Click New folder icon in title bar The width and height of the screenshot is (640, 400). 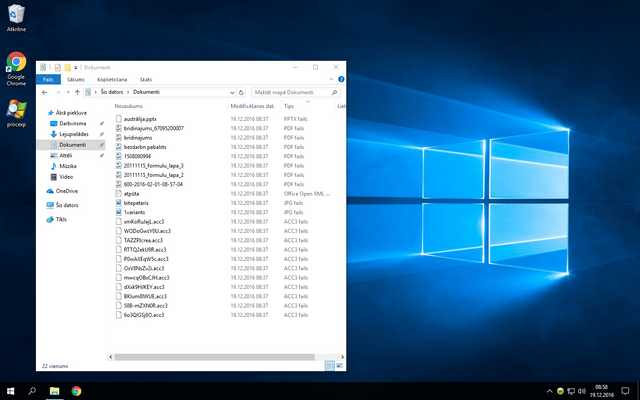68,67
